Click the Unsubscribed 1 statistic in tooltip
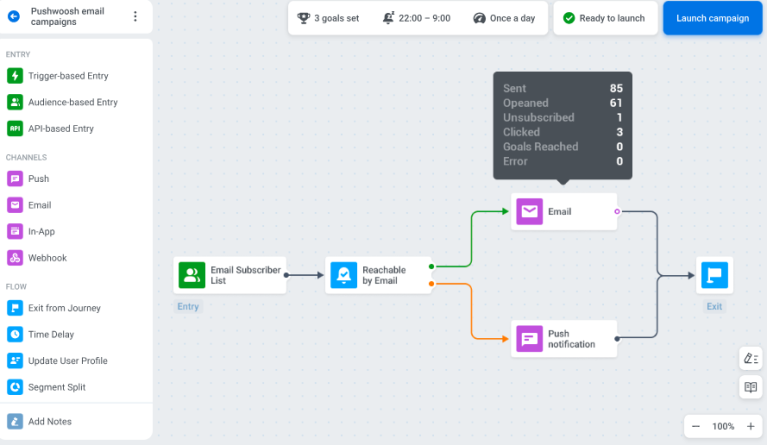 coord(563,118)
